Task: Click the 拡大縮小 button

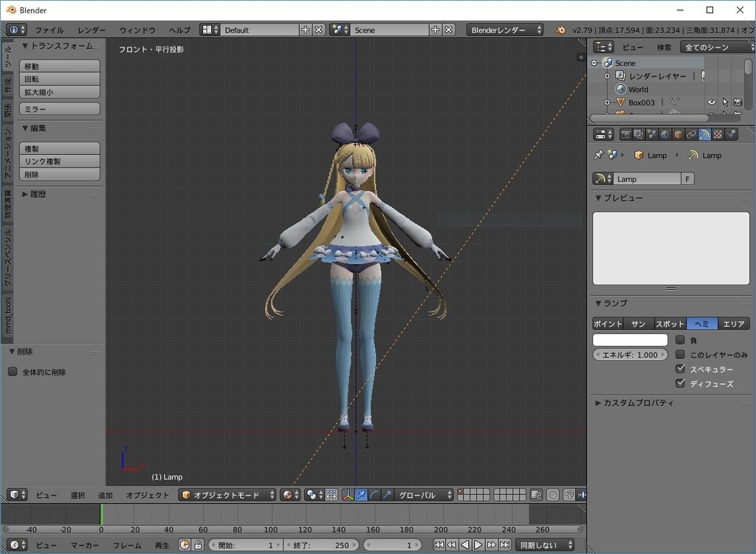Action: click(60, 92)
